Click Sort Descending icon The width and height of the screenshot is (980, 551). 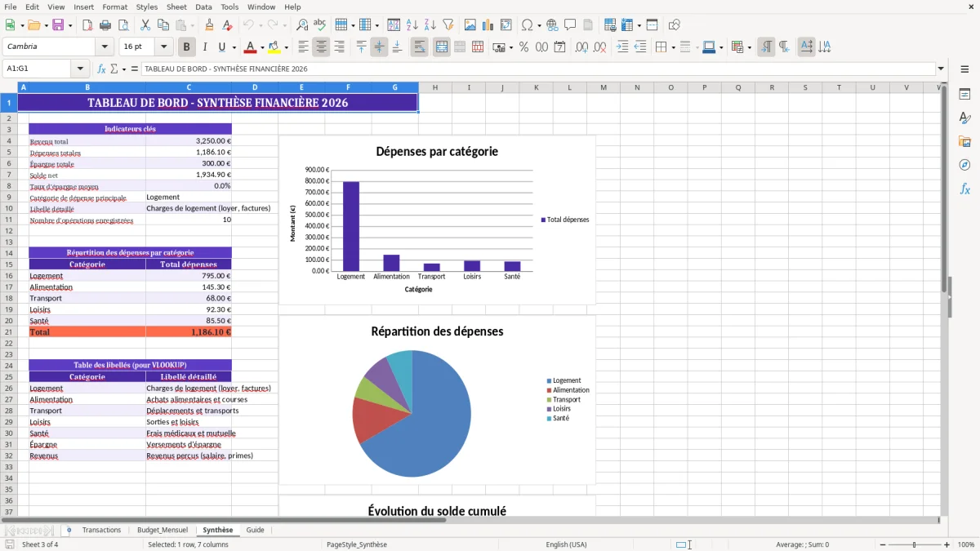click(430, 25)
